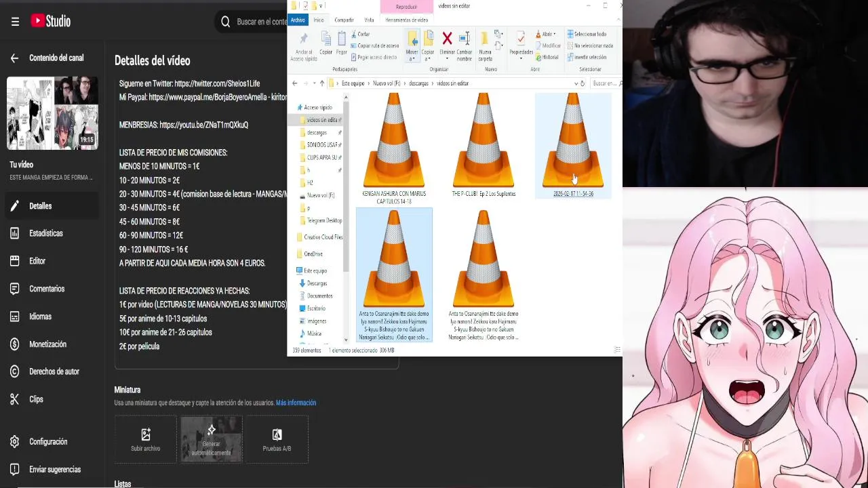
Task: Click the descargas breadcrumb in address bar
Action: coord(418,83)
